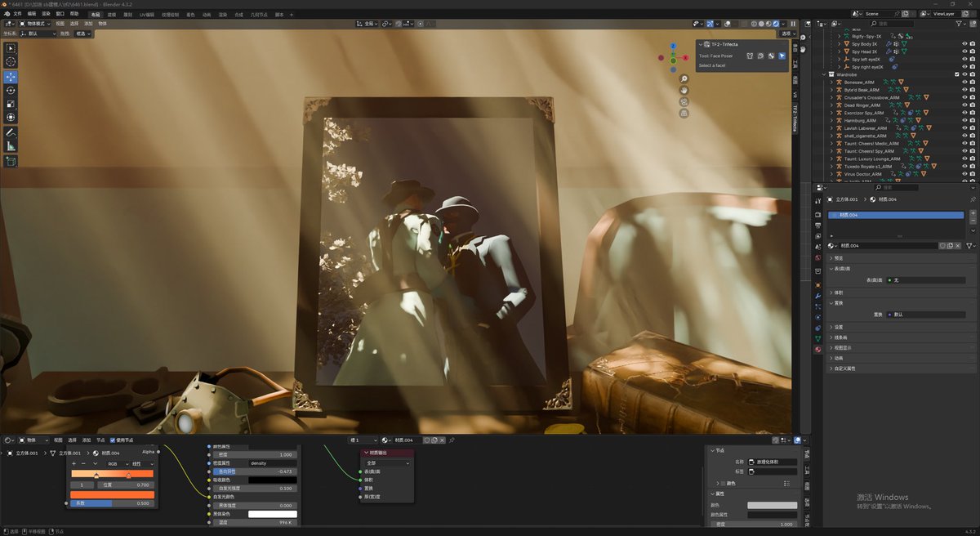Switch perspective/orthographic grid gizmo

point(684,114)
